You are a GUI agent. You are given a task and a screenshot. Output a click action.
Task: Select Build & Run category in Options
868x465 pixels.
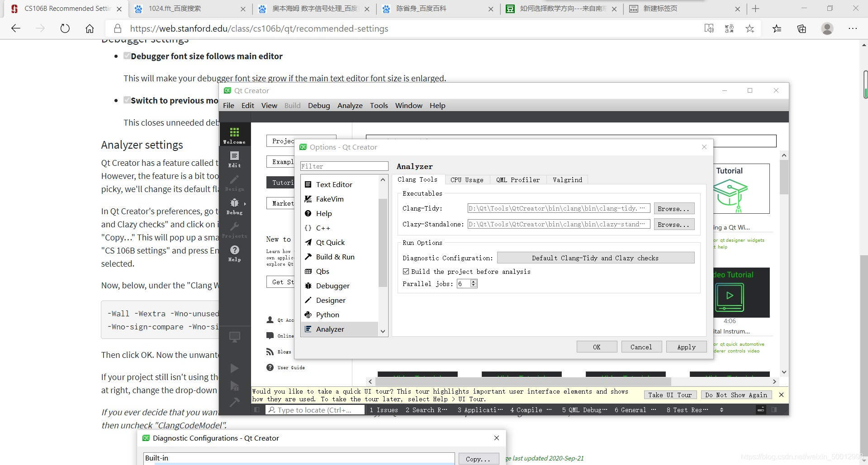[x=339, y=257]
